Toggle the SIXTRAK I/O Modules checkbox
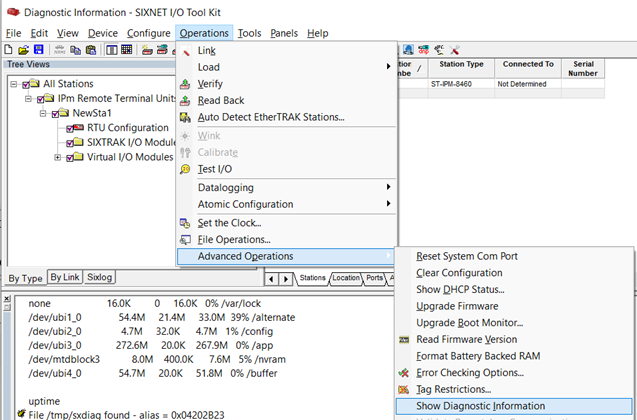The image size is (637, 420). (70, 143)
